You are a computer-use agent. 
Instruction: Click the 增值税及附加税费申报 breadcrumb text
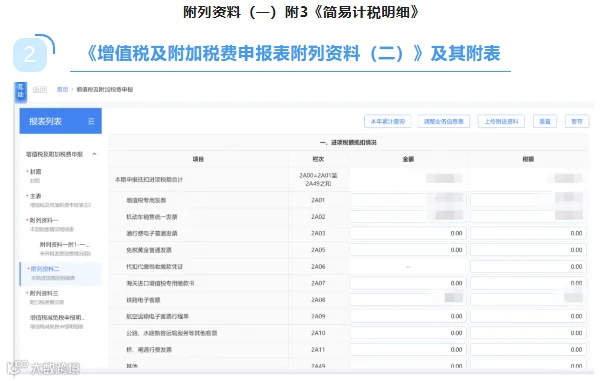(105, 89)
